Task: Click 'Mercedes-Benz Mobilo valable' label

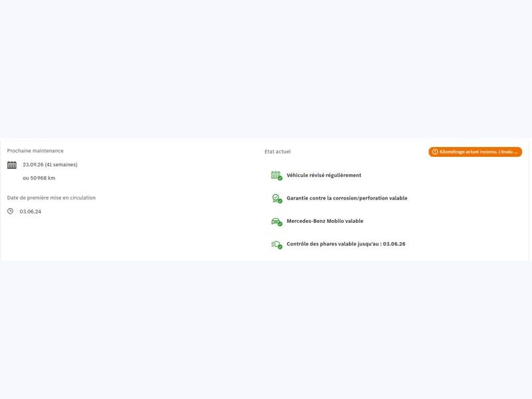Action: (x=325, y=221)
